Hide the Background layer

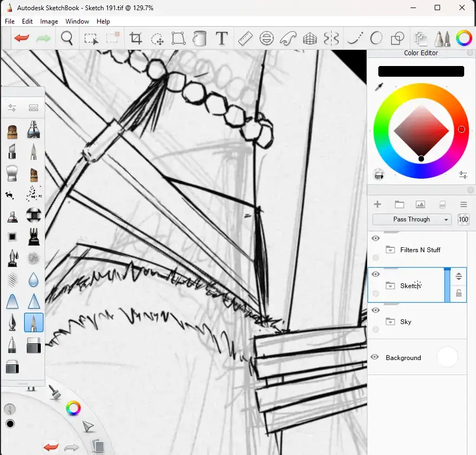point(375,357)
